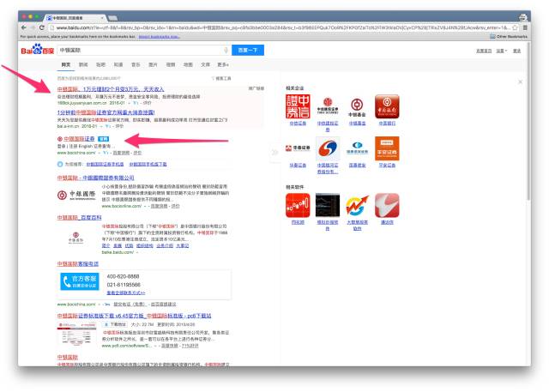Click the Baike entry thumbnail logo
The height and width of the screenshot is (392, 549).
76,238
